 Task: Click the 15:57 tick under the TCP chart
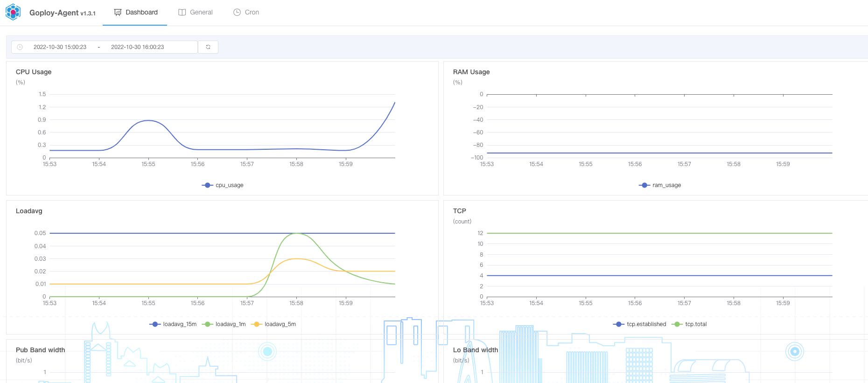click(684, 303)
